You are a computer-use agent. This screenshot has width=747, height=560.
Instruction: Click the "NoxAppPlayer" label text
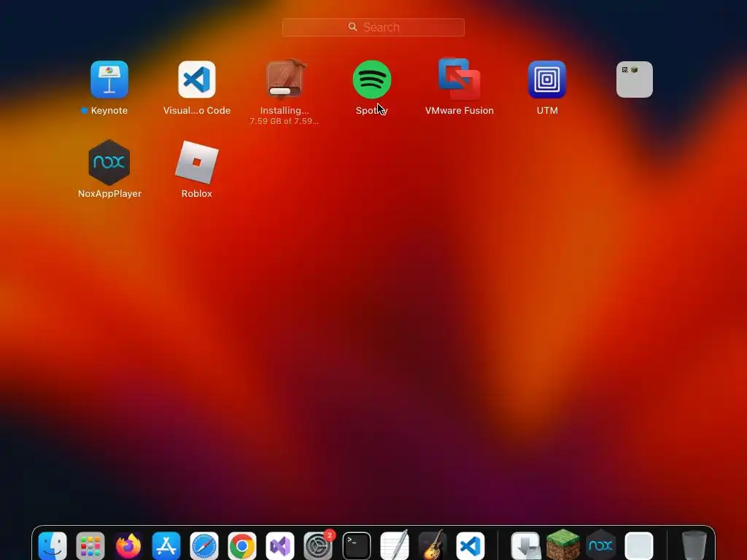point(109,193)
